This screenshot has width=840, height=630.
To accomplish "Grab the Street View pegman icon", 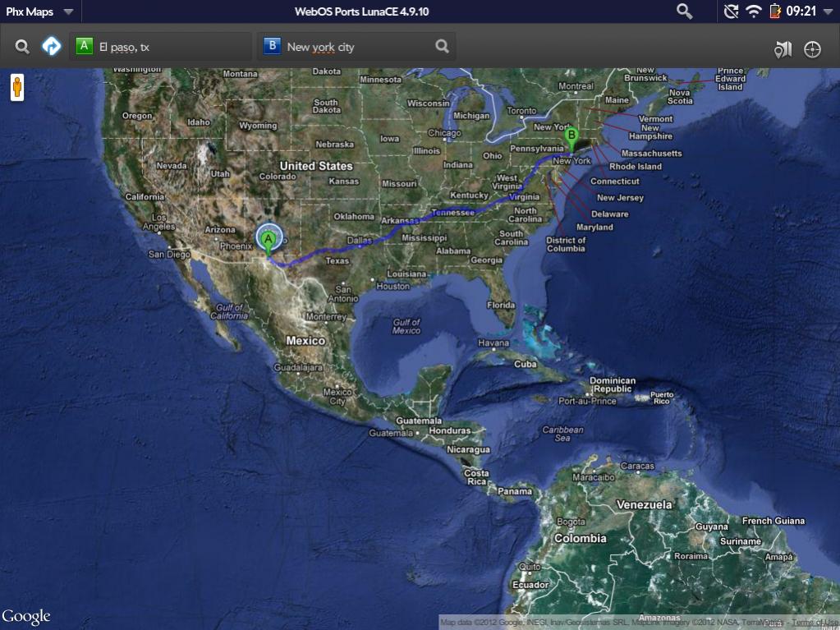I will click(16, 87).
